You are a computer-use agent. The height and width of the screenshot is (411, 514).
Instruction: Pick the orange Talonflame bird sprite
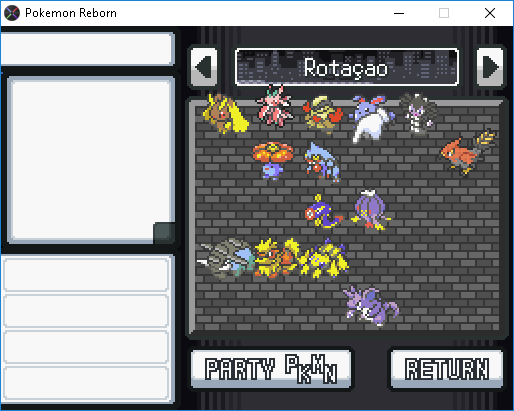click(x=468, y=153)
